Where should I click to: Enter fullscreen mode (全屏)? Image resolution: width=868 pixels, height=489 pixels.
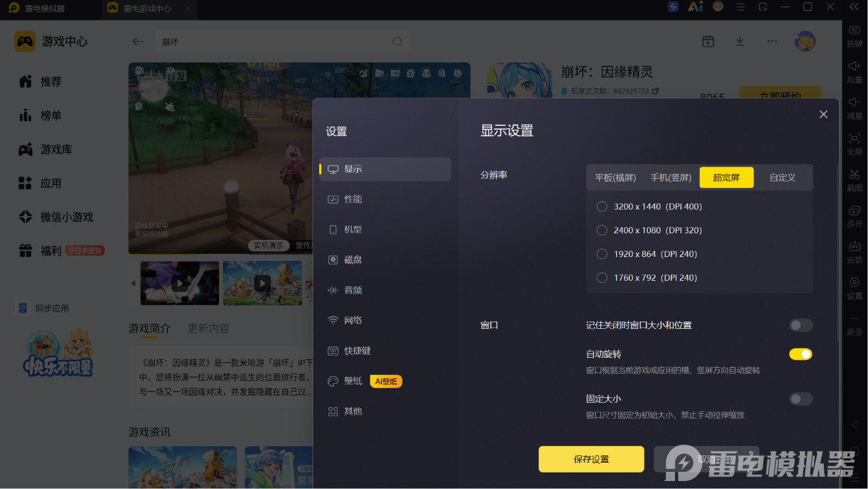855,144
